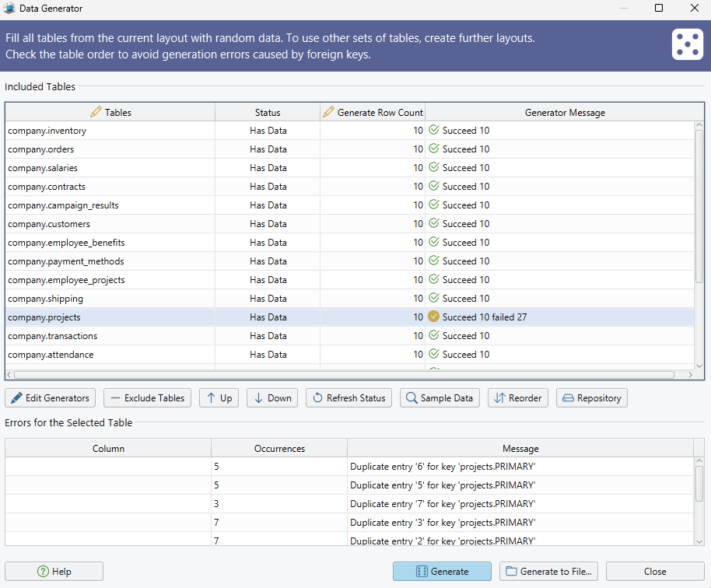The image size is (711, 588).
Task: Click the success check icon for company.orders
Action: [x=434, y=149]
